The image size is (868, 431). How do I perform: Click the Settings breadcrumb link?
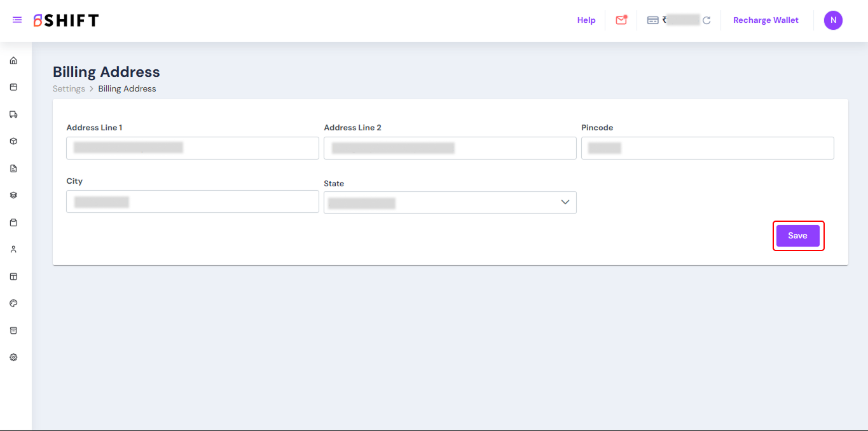click(69, 89)
